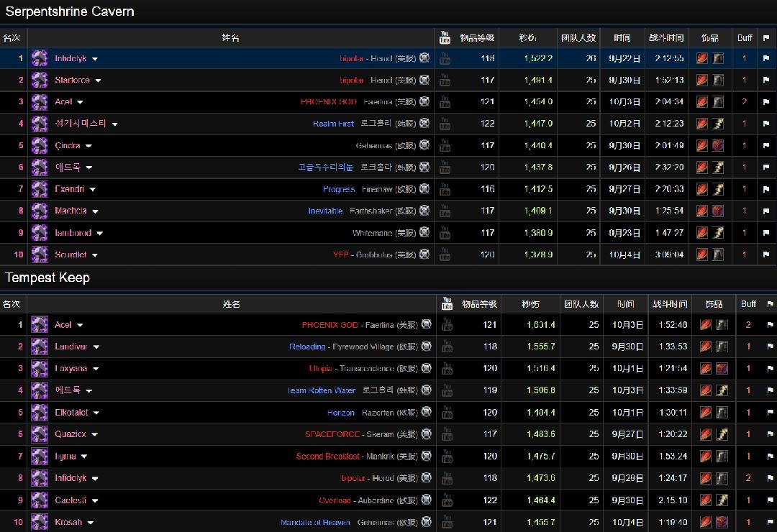Open the Realm First guild link
The width and height of the screenshot is (777, 532).
pyautogui.click(x=333, y=124)
